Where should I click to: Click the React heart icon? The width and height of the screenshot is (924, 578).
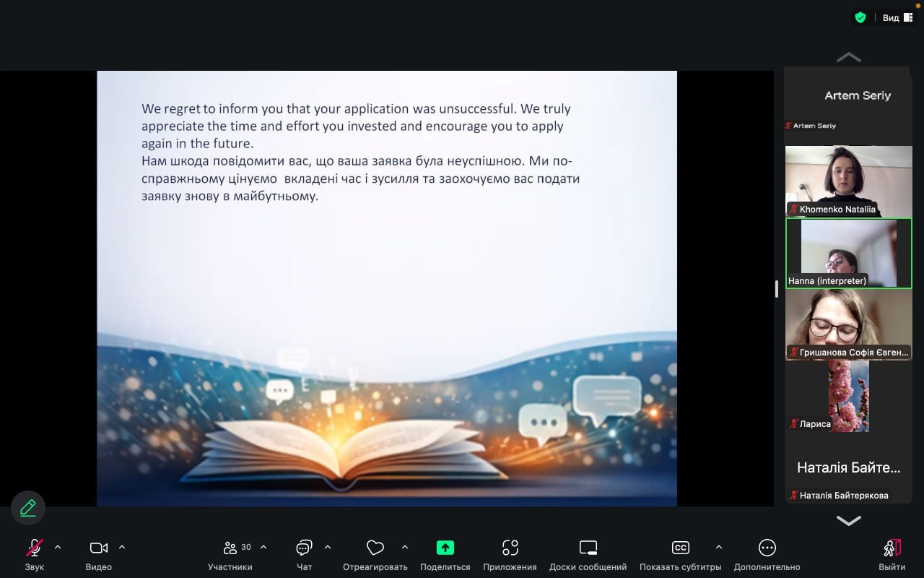[x=375, y=548]
